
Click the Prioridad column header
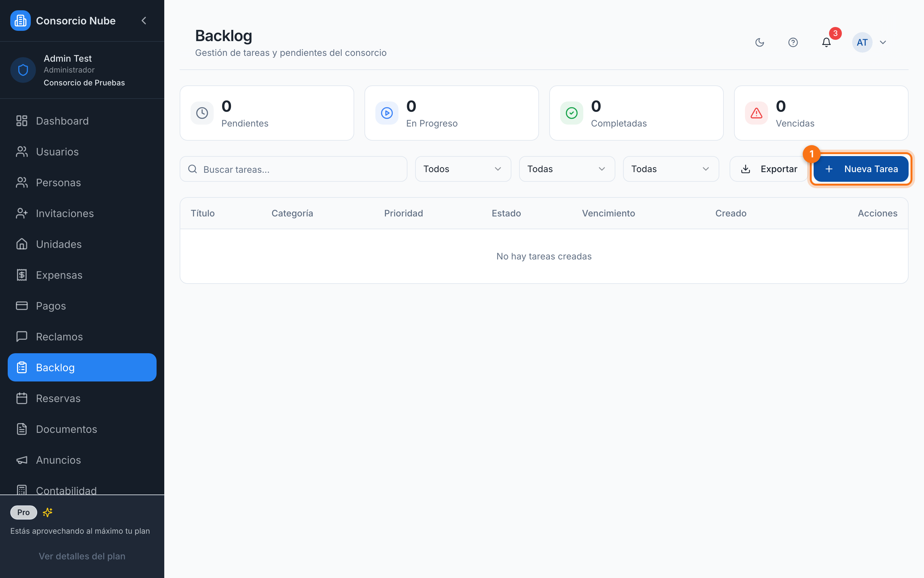tap(404, 213)
